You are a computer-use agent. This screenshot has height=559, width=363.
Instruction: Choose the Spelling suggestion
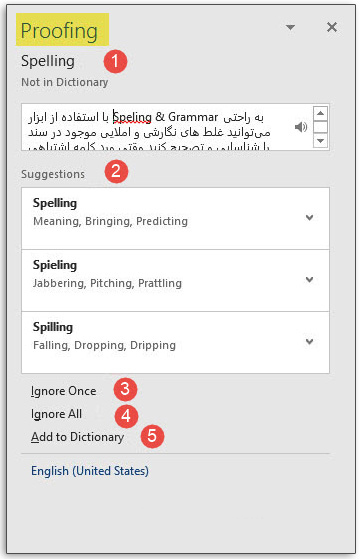175,219
